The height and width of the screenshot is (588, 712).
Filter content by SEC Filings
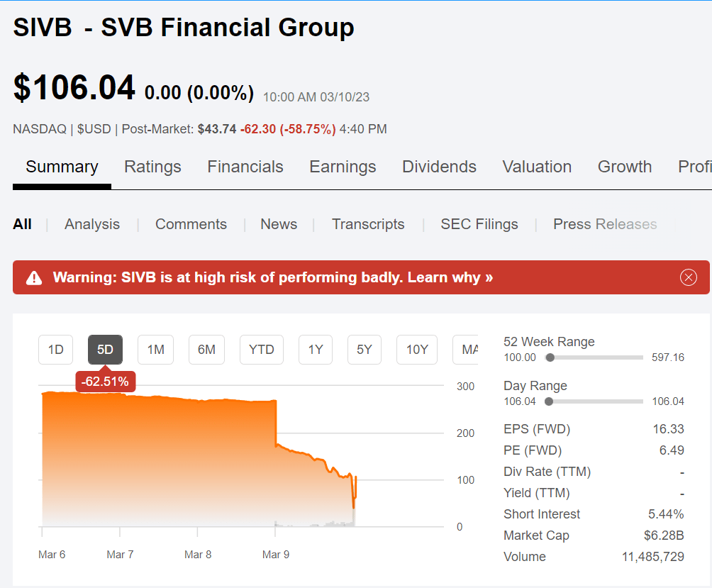(x=479, y=224)
